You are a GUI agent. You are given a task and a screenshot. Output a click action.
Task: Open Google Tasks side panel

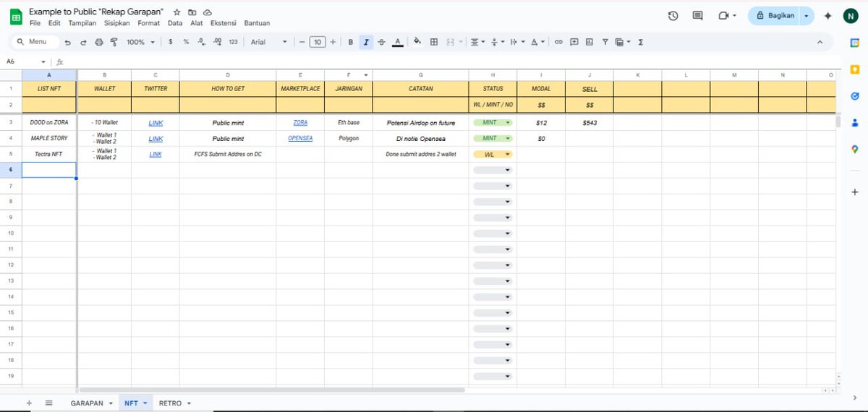click(x=854, y=95)
